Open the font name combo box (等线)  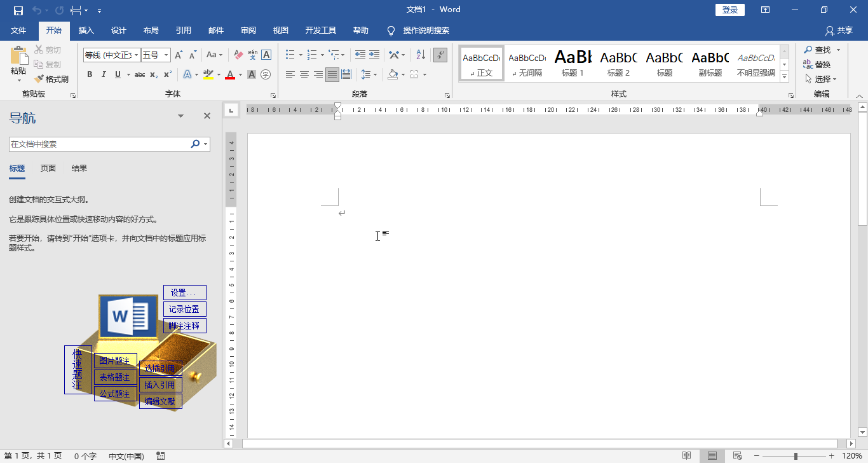pyautogui.click(x=111, y=55)
